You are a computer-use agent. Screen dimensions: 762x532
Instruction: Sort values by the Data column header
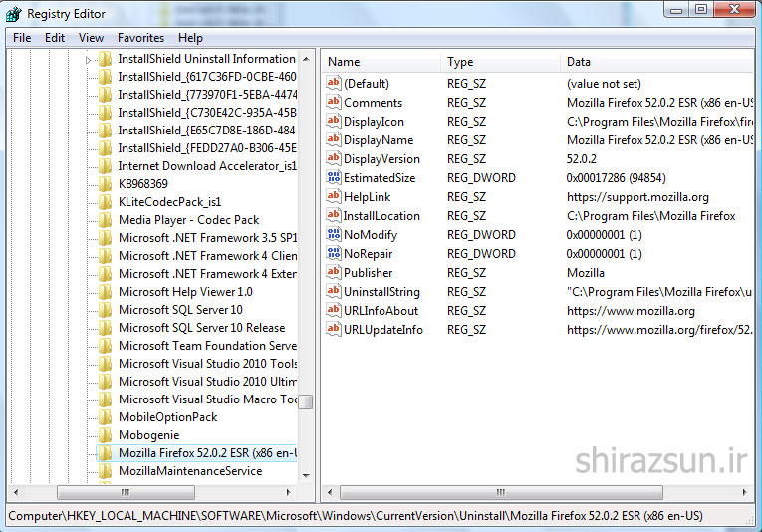656,62
